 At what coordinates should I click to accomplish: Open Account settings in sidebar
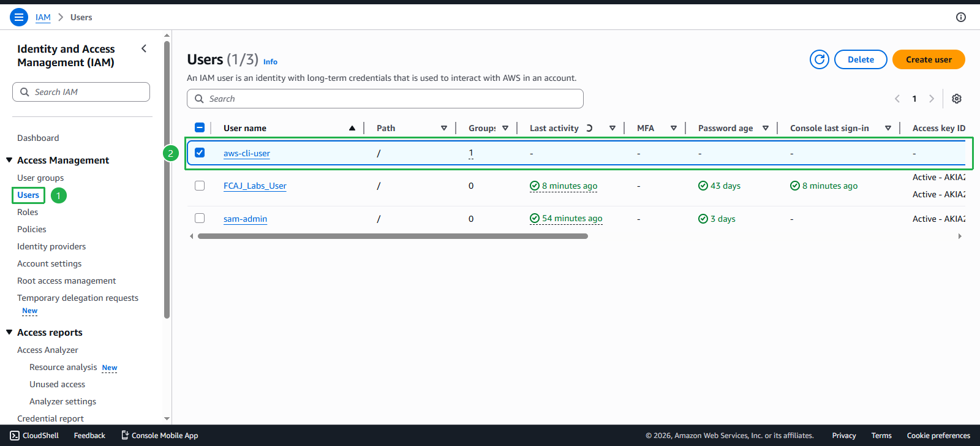pyautogui.click(x=49, y=263)
